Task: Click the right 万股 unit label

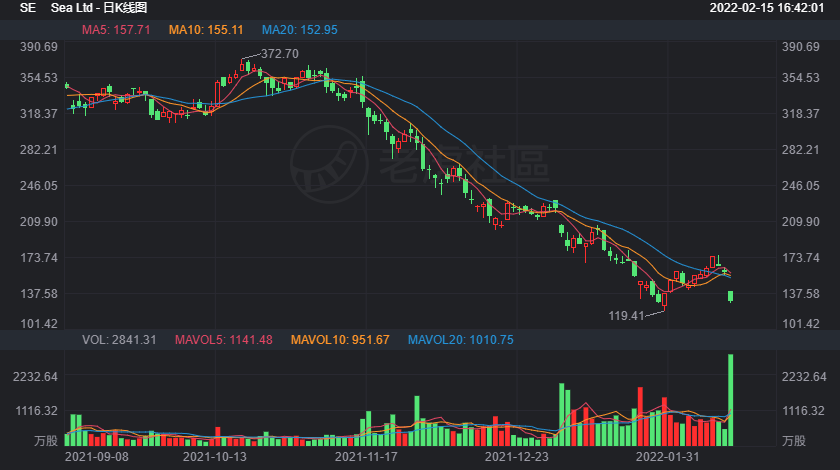Action: click(794, 441)
